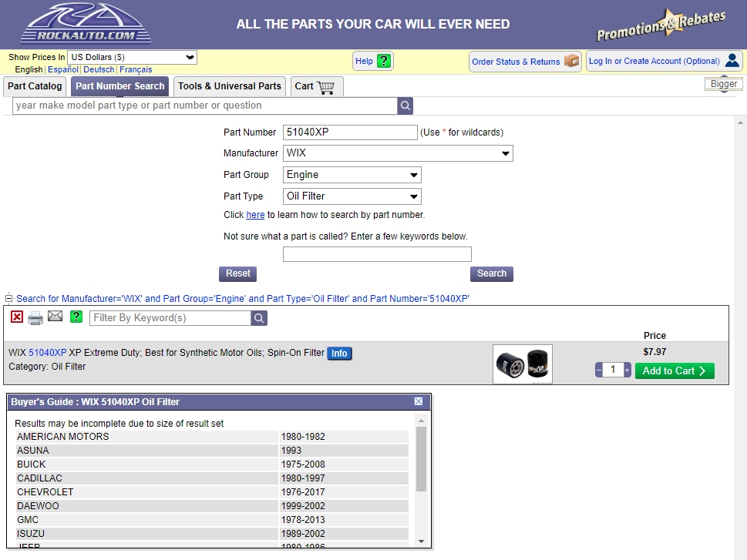Click the Bigger text size button
This screenshot has width=747, height=560.
point(724,84)
